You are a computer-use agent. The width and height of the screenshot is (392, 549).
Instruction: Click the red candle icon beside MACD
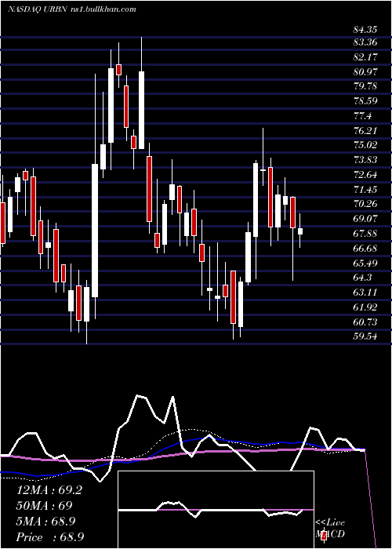pyautogui.click(x=324, y=535)
